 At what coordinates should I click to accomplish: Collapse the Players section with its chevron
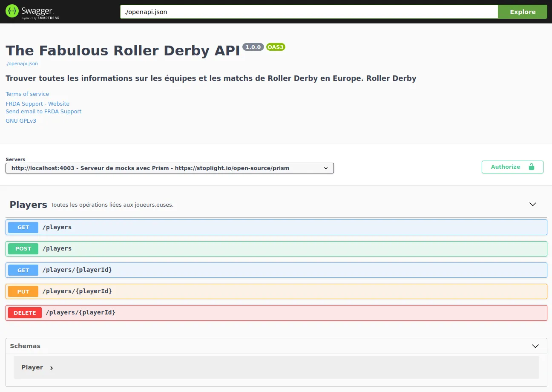click(x=532, y=204)
